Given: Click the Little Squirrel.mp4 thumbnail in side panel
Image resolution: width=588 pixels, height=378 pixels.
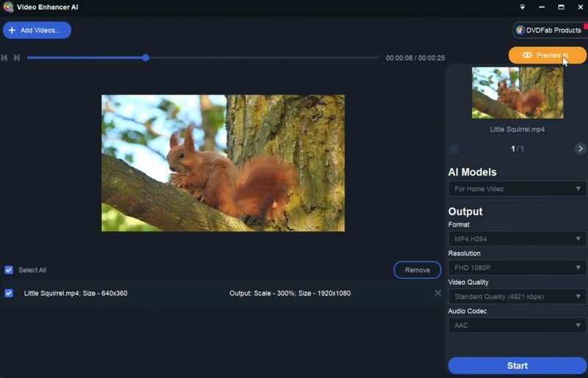Looking at the screenshot, I should click(517, 93).
